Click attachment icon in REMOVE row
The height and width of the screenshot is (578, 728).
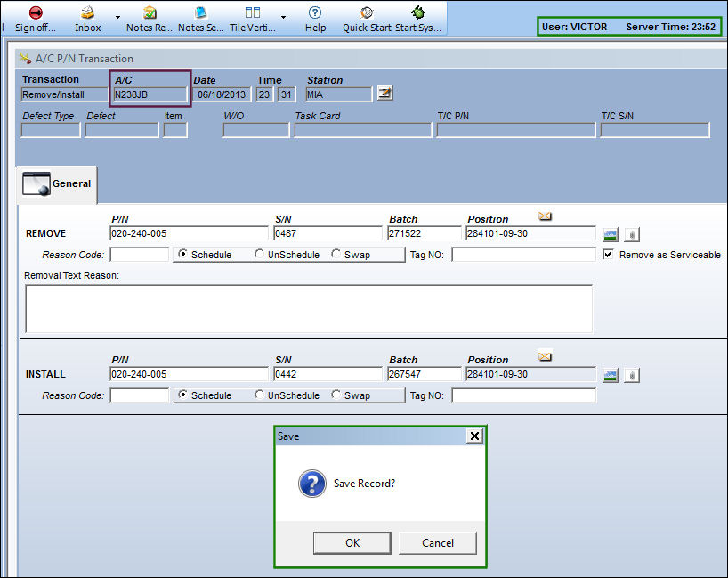pyautogui.click(x=632, y=235)
